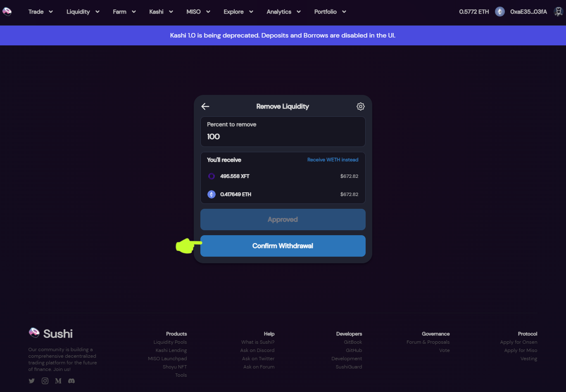Click Kashi deprecation banner
Viewport: 566px width, 392px height.
click(x=283, y=35)
